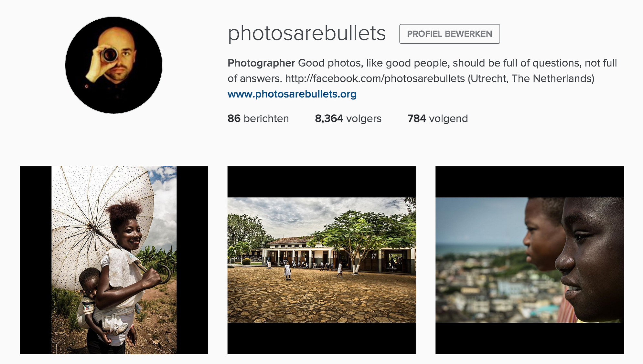Open photo of woman holding umbrella

point(114,260)
